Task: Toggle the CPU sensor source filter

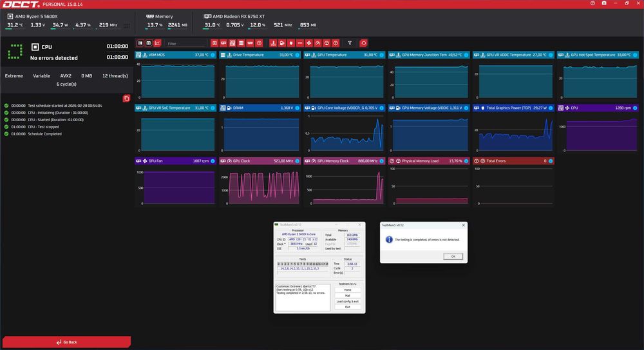Action: point(214,43)
